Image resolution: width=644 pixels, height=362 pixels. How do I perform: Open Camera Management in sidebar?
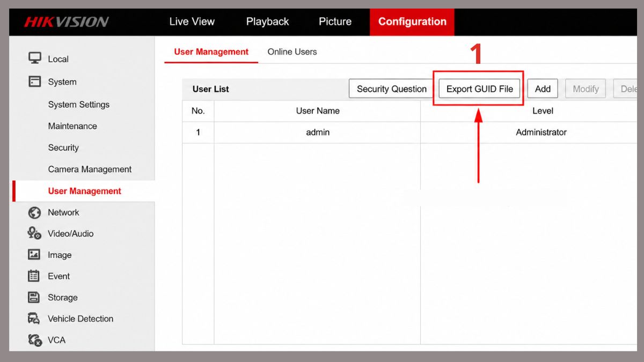coord(90,169)
